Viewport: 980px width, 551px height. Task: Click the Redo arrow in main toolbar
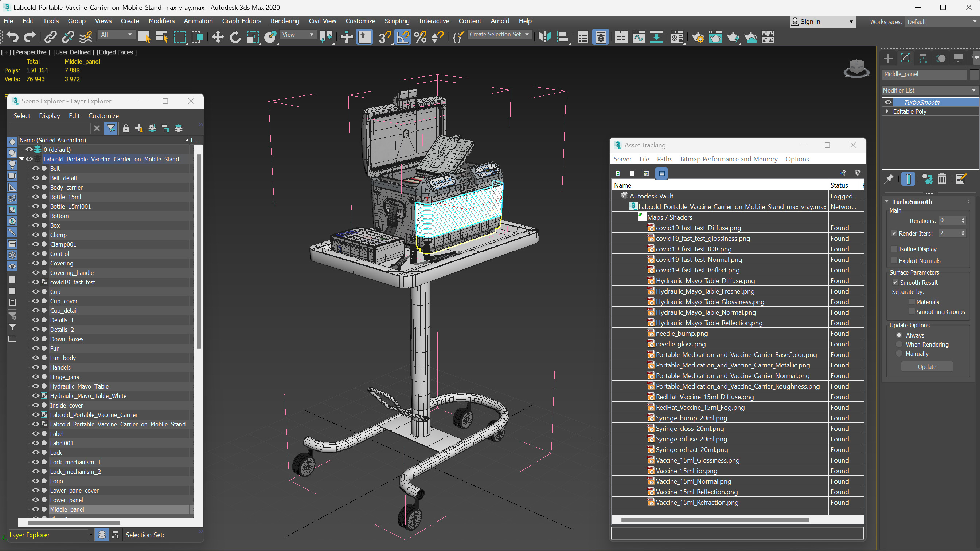pyautogui.click(x=30, y=37)
